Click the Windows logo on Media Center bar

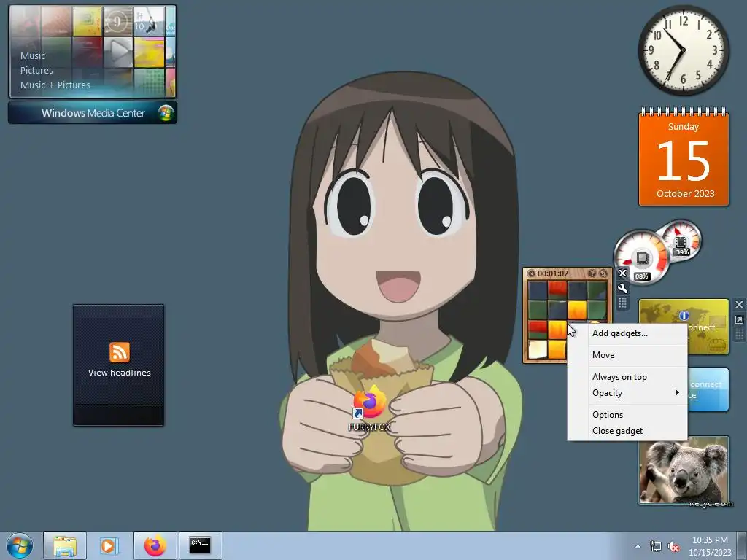[x=166, y=113]
